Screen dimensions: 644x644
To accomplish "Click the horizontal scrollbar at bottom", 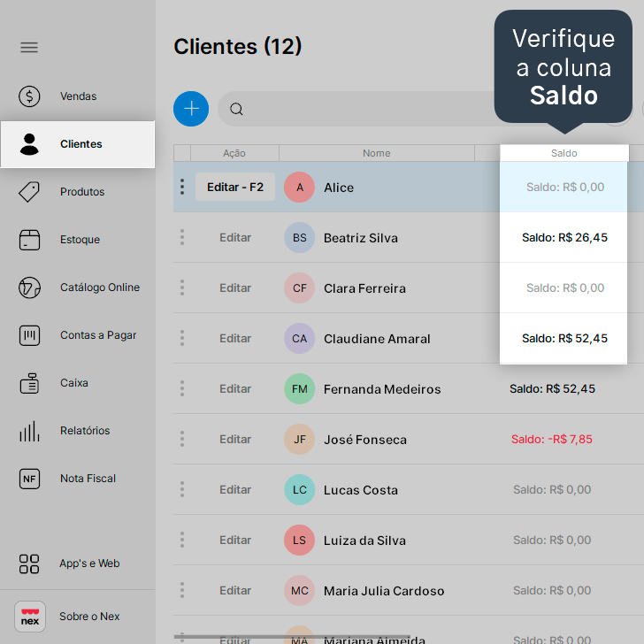I will pyautogui.click(x=292, y=637).
